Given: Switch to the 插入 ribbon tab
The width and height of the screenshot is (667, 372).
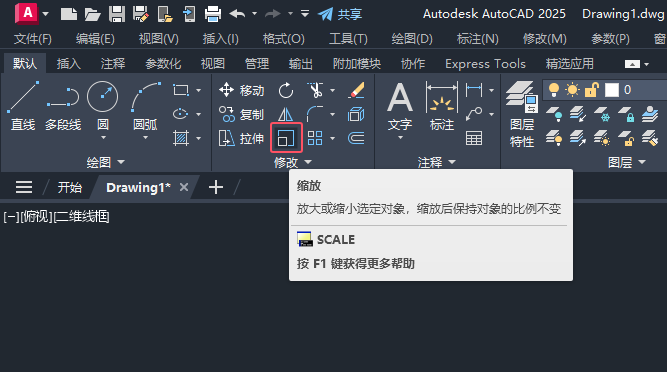Looking at the screenshot, I should [x=68, y=64].
